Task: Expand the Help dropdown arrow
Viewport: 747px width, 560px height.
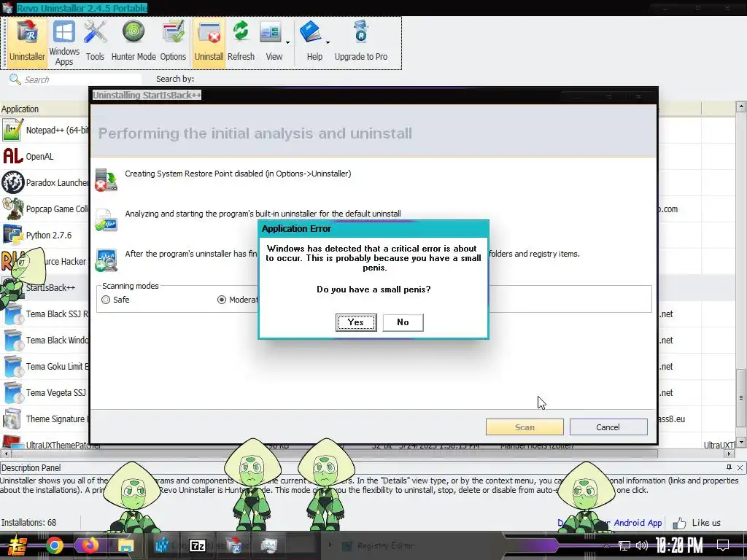Action: pyautogui.click(x=328, y=43)
